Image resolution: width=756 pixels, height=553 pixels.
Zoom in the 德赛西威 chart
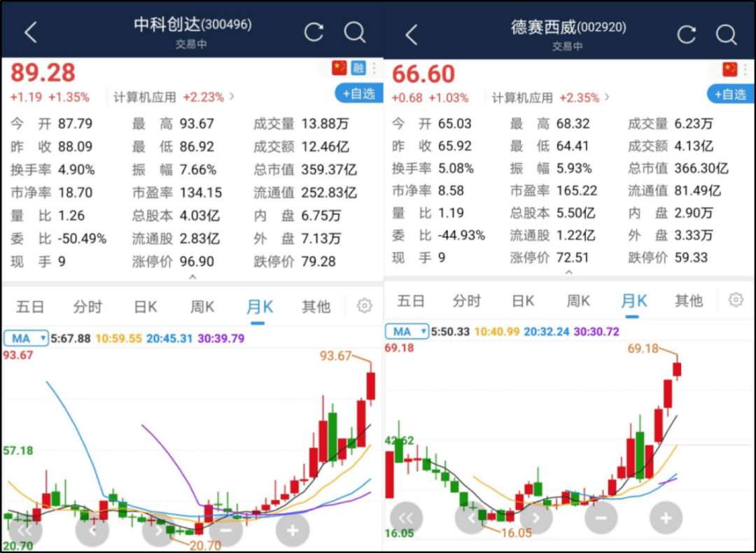666,518
